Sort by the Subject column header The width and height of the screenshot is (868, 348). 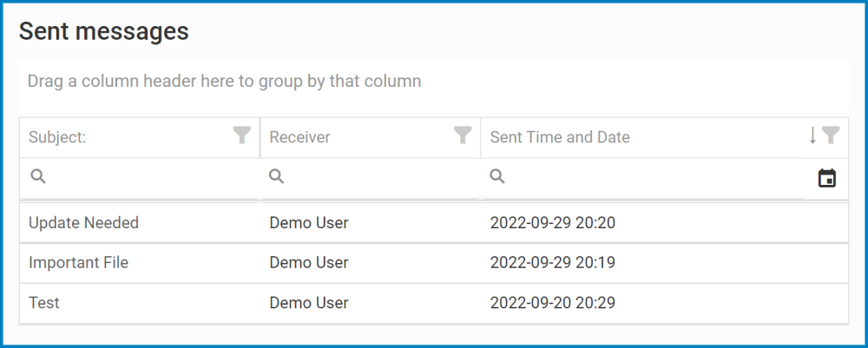56,137
